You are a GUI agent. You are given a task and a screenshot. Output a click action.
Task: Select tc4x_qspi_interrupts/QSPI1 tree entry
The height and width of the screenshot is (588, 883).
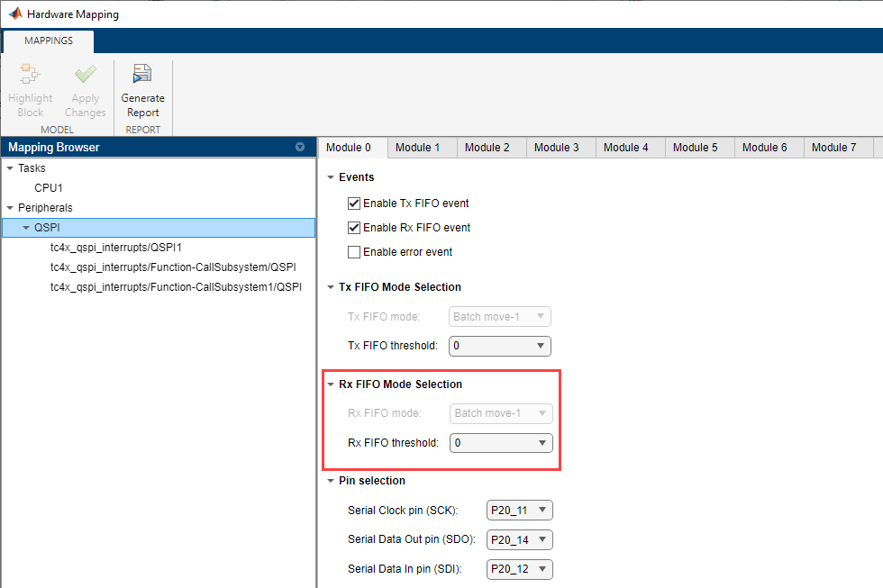[116, 248]
